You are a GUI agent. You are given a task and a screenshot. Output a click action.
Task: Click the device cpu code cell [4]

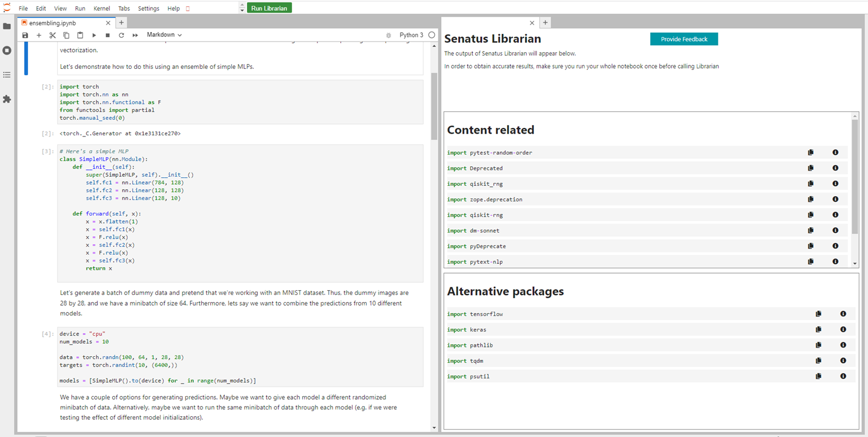(x=241, y=357)
